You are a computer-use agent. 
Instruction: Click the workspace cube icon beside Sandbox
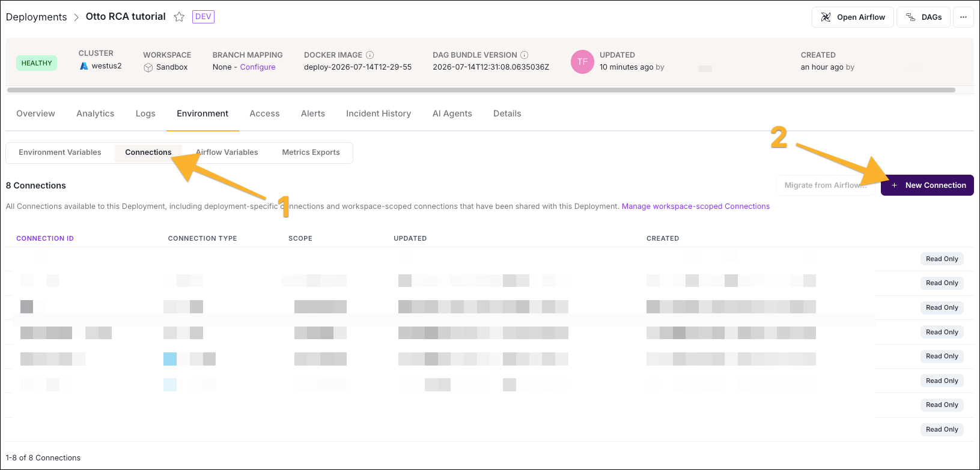[x=148, y=67]
